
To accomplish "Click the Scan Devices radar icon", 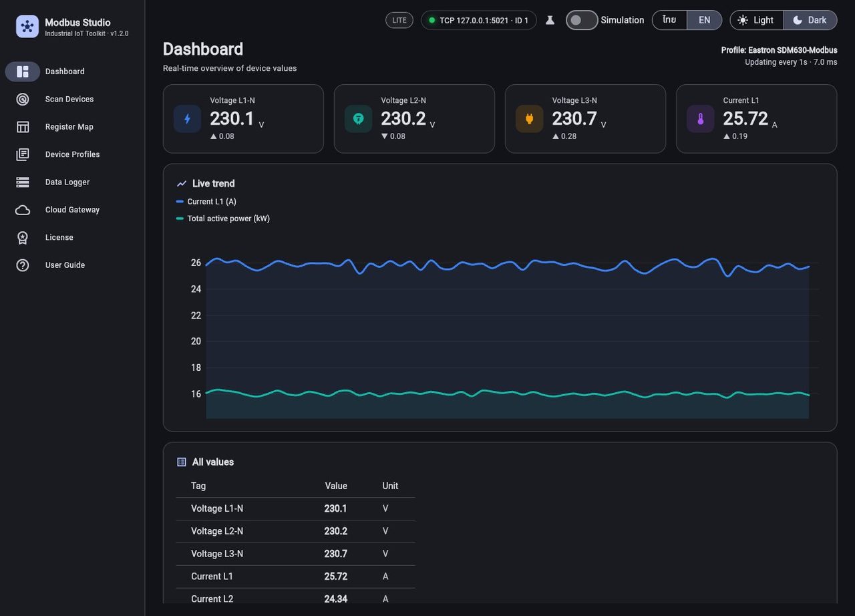I will tap(23, 100).
